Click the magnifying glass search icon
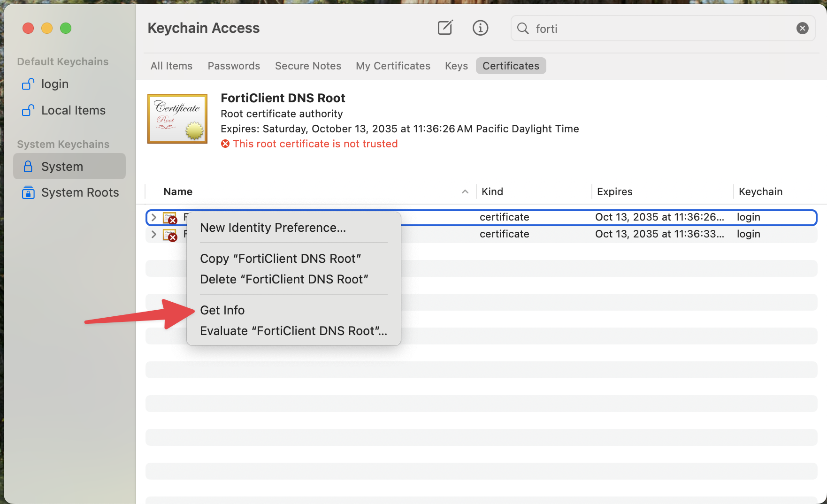 [523, 29]
